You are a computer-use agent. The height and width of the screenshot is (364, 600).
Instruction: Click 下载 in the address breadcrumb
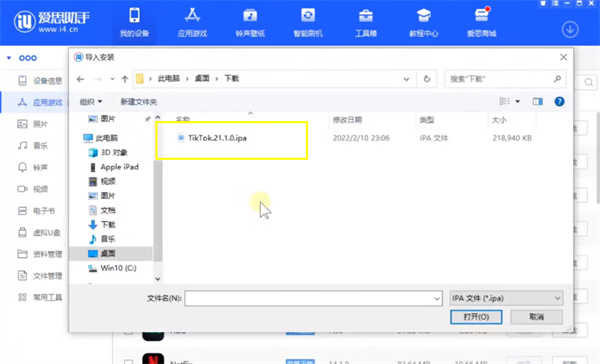(232, 78)
